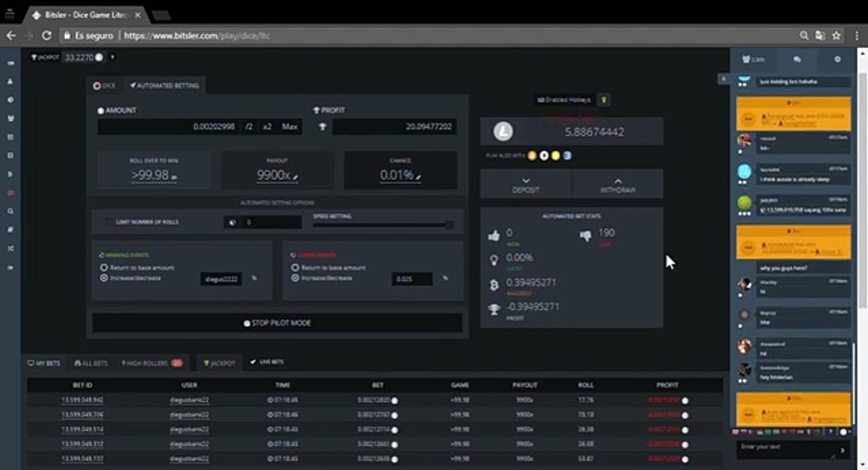
Task: Click the swap icon beside >99.98 roll
Action: click(174, 177)
